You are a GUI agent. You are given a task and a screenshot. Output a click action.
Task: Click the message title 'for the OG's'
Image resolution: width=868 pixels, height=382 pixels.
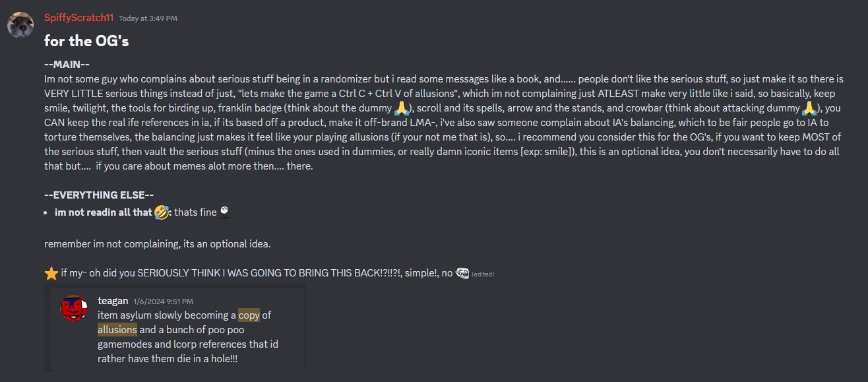tap(86, 41)
